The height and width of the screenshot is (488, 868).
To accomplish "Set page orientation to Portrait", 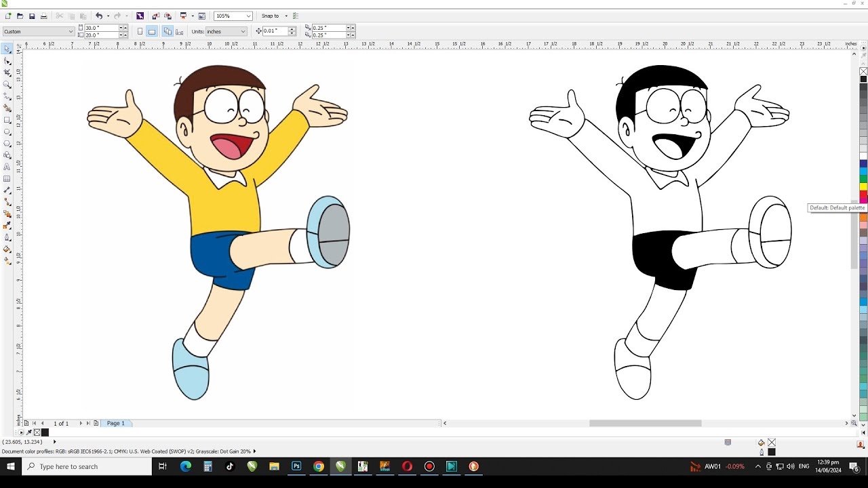I will click(x=140, y=31).
